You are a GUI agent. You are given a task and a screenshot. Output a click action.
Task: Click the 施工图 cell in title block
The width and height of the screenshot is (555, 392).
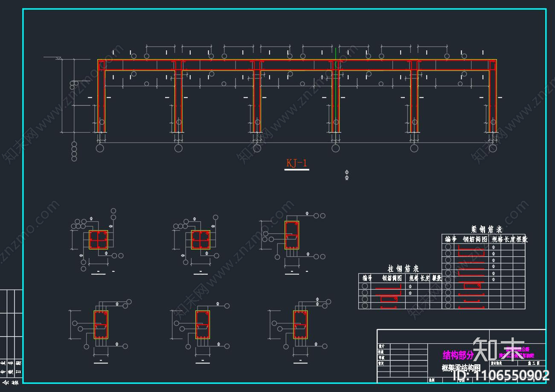pos(533,363)
